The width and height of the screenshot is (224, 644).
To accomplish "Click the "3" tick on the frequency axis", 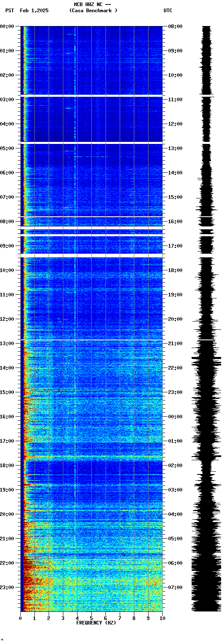I will coord(63,618).
